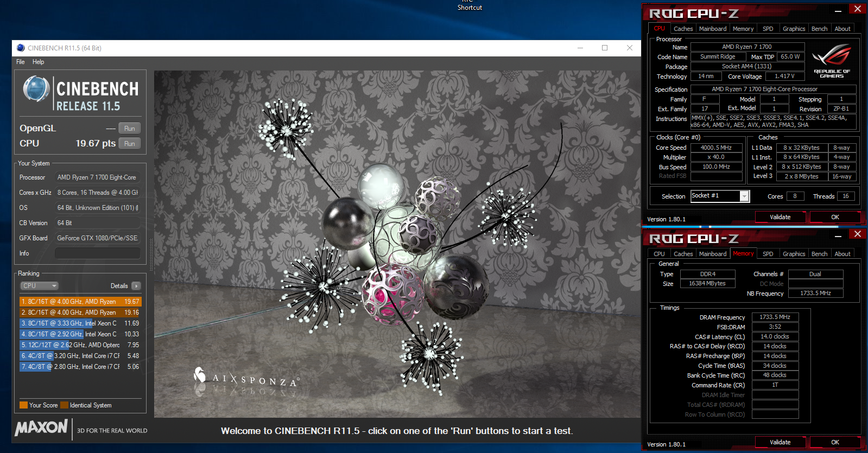Viewport: 868px width, 453px height.
Task: Click the Cinebench app icon in title bar
Action: coord(21,48)
